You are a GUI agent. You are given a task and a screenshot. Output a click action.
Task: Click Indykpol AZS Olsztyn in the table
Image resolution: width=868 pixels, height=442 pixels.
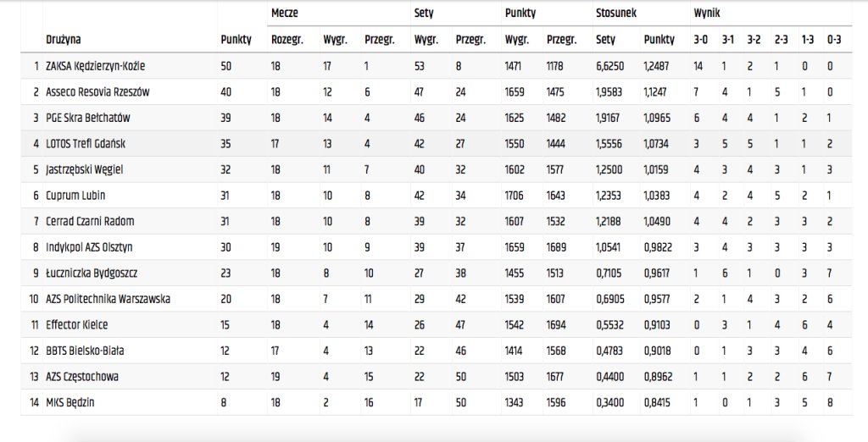coord(89,247)
